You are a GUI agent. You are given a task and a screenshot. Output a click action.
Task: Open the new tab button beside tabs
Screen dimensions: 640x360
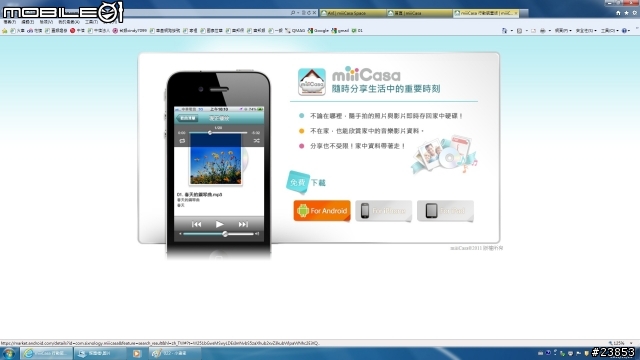point(524,13)
